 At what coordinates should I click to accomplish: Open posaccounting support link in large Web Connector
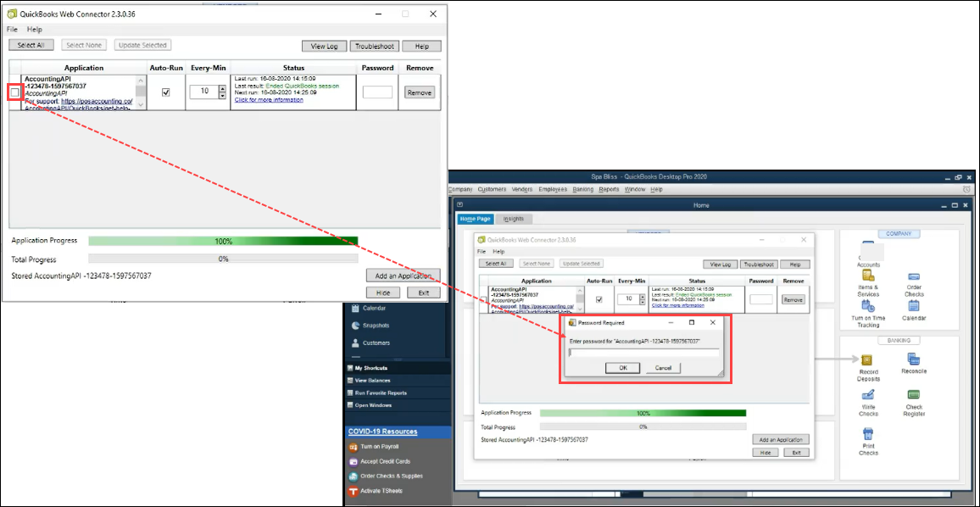point(97,101)
